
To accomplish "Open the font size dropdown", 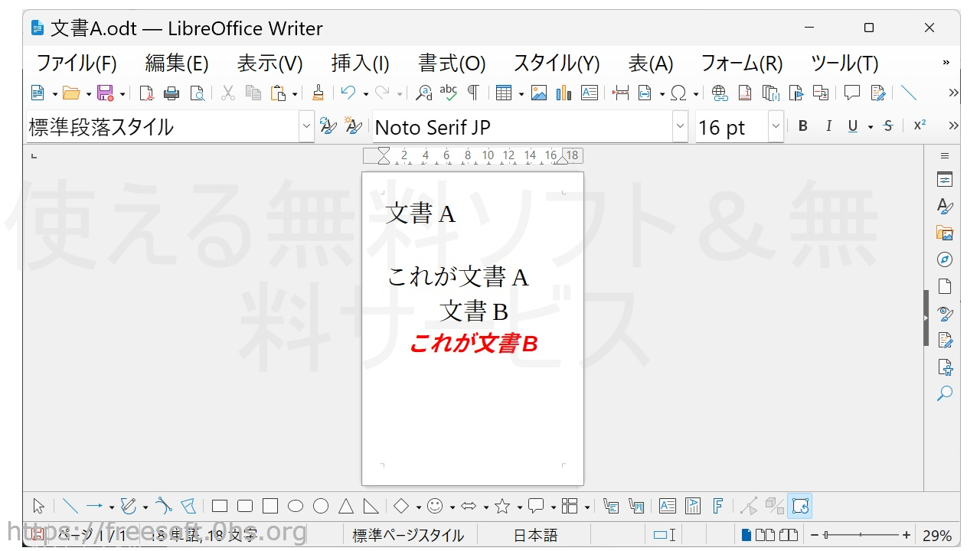I will pyautogui.click(x=776, y=126).
